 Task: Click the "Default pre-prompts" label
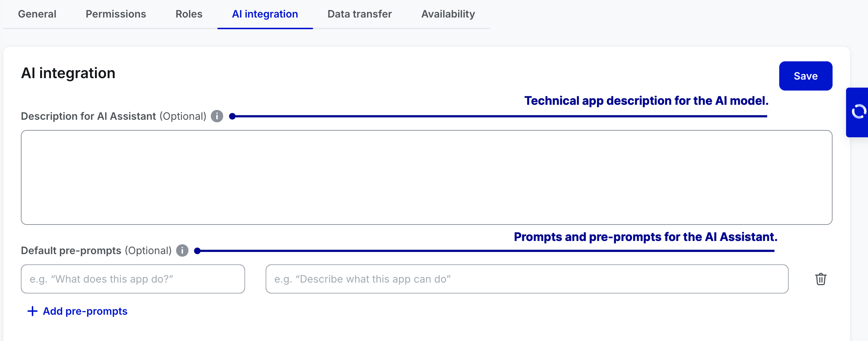tap(71, 250)
